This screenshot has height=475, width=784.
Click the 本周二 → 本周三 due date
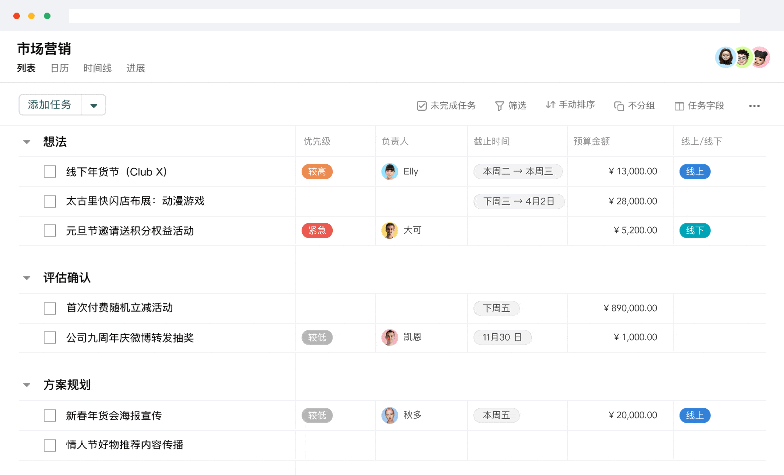[518, 171]
